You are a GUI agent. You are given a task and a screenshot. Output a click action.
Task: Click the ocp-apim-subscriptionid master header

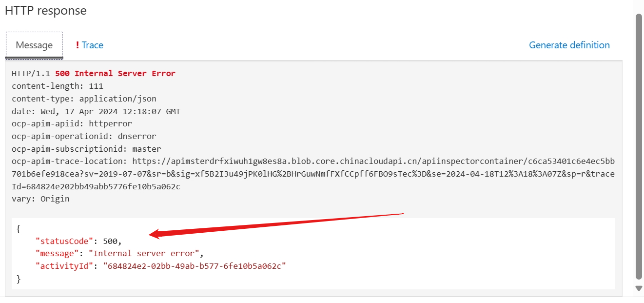coord(86,149)
